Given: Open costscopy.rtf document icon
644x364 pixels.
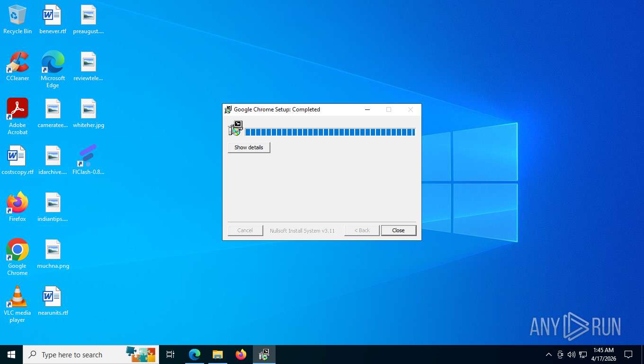Looking at the screenshot, I should coord(18,160).
